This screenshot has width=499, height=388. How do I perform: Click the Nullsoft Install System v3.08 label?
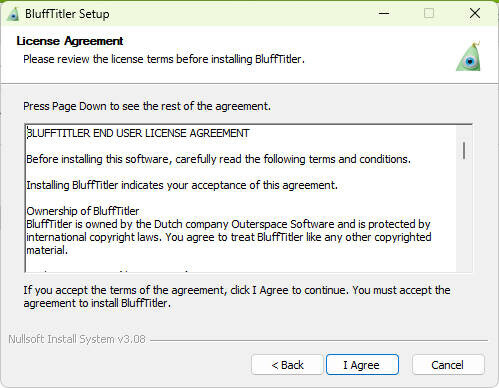[77, 339]
